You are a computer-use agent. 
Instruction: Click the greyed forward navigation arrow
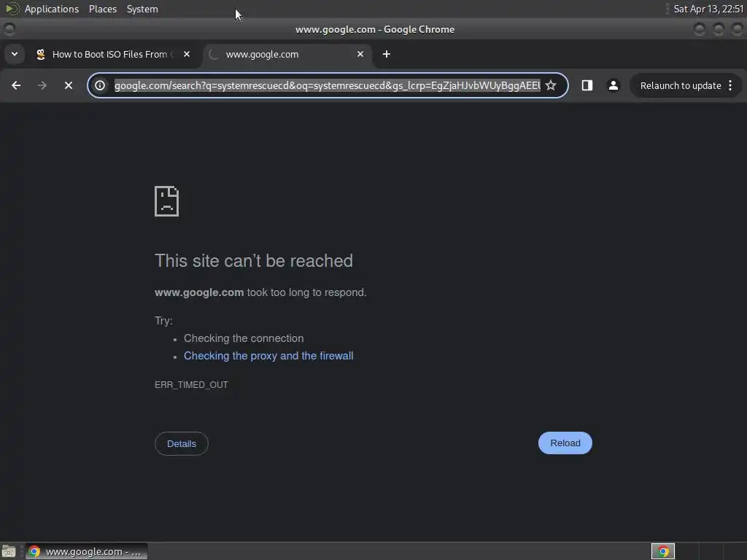(x=42, y=85)
